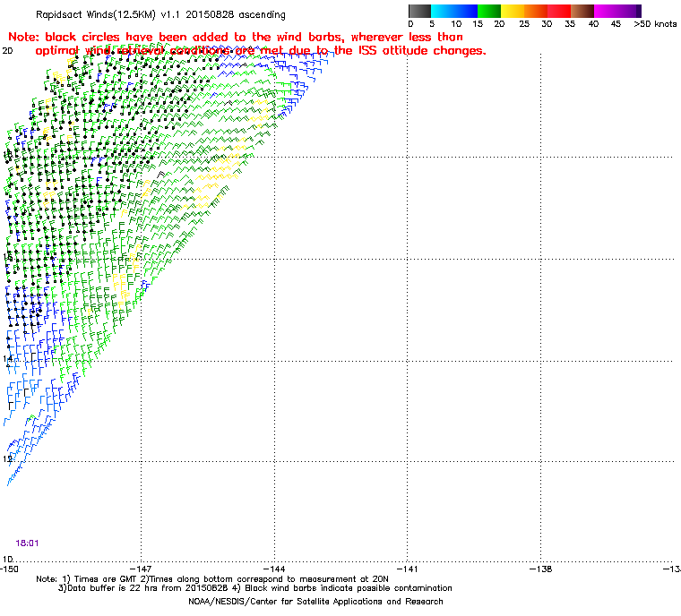Screen dimensions: 681x616
Task: Click the purple "18:01" timestamp
Action: [x=27, y=543]
